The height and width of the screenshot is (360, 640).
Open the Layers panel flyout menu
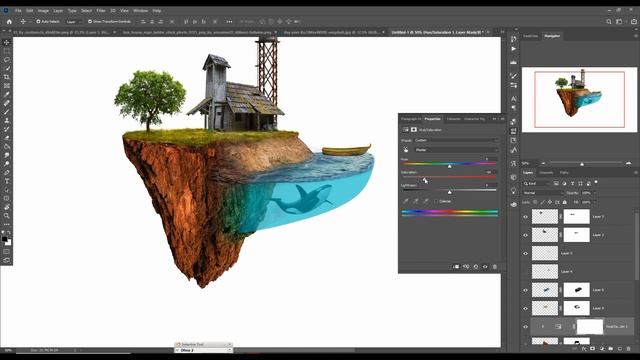click(x=636, y=173)
